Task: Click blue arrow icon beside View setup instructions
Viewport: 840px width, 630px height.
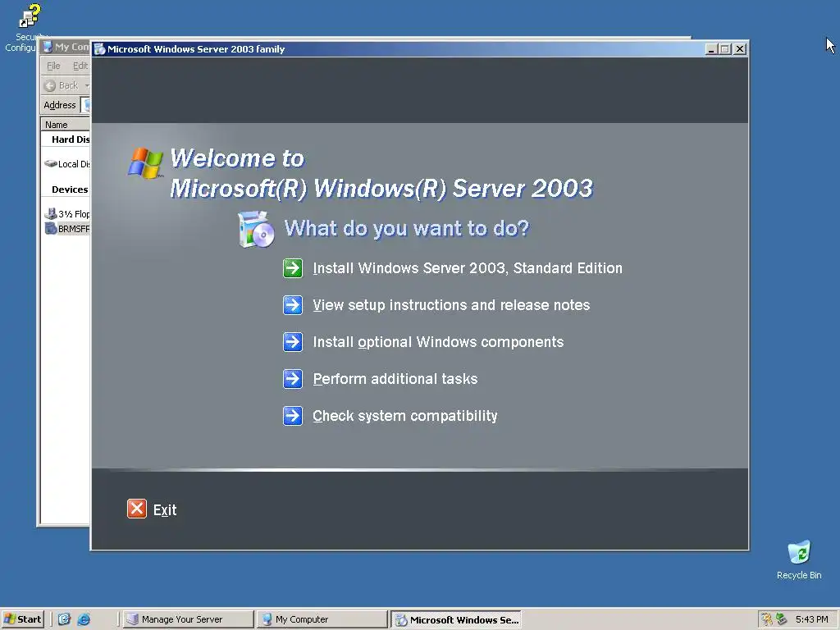Action: click(293, 305)
